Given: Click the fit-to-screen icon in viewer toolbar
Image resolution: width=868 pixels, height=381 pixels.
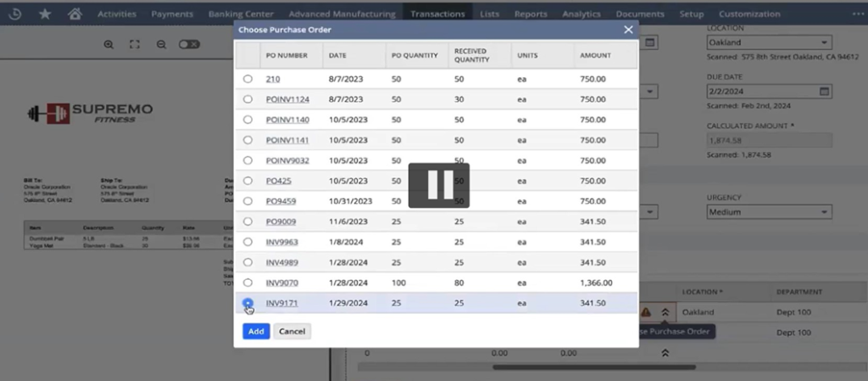Looking at the screenshot, I should click(134, 44).
